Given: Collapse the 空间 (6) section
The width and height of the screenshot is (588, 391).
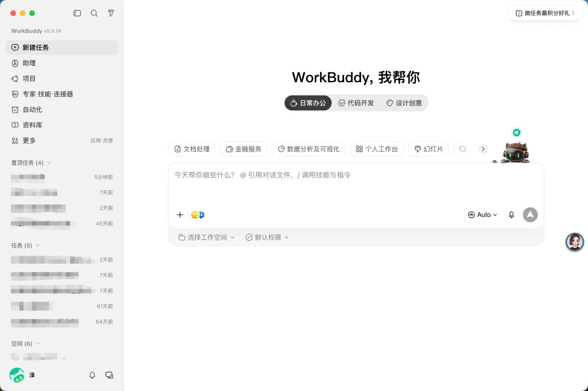Looking at the screenshot, I should click(x=26, y=344).
